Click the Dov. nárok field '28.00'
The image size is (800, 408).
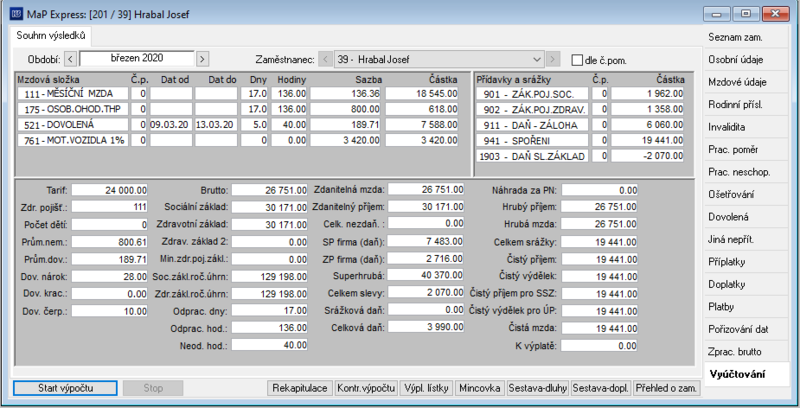109,276
